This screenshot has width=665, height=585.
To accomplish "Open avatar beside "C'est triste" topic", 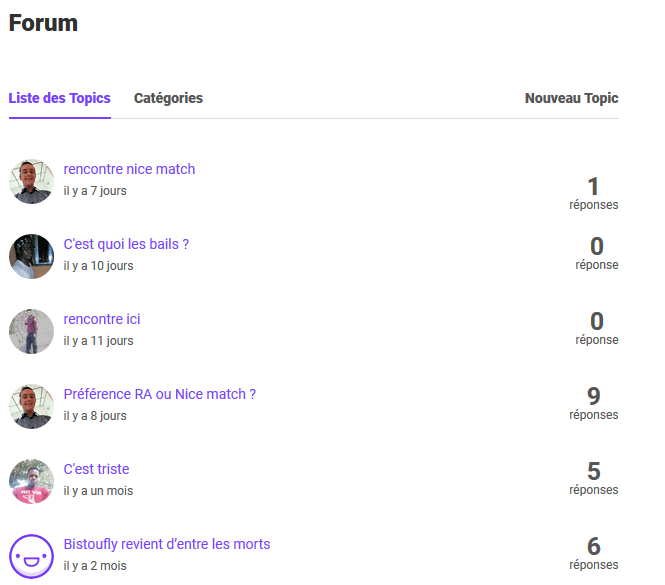I will 31,481.
